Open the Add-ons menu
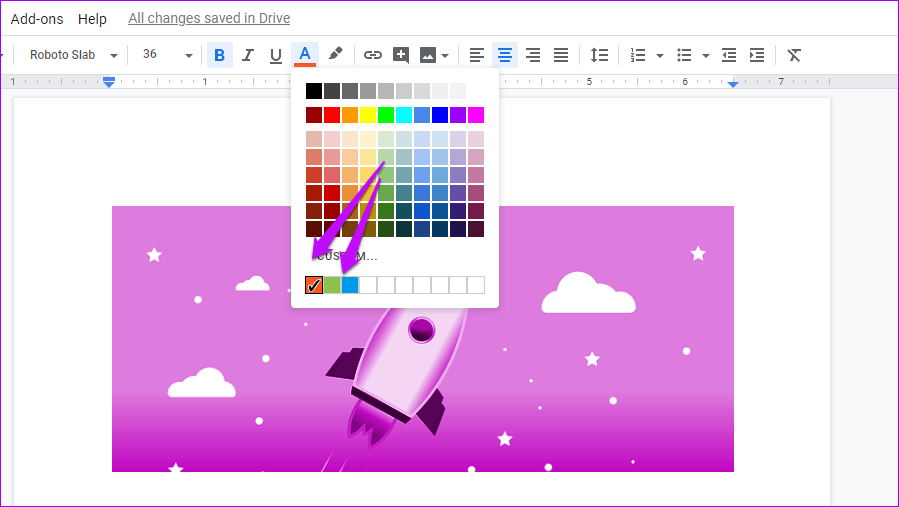This screenshot has height=507, width=899. tap(36, 19)
